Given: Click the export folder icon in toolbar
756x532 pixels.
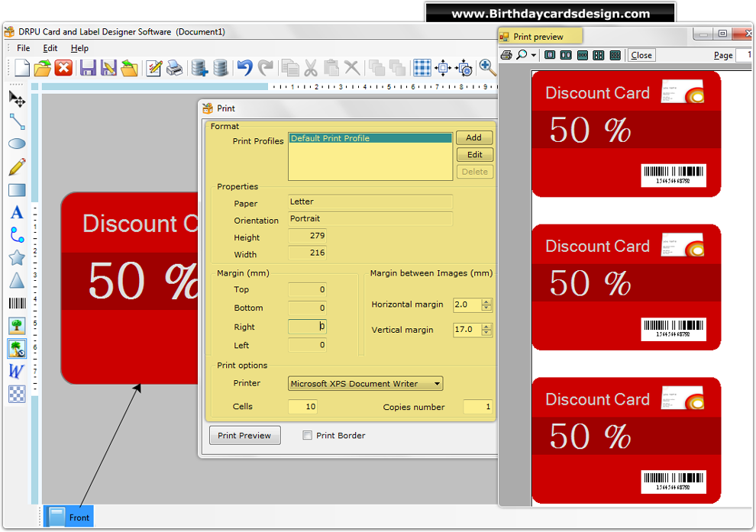Looking at the screenshot, I should 129,68.
